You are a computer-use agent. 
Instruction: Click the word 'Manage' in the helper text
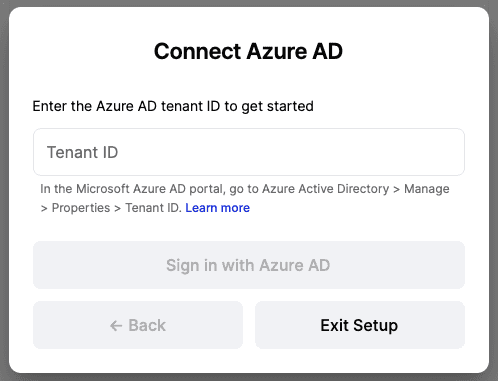(427, 189)
